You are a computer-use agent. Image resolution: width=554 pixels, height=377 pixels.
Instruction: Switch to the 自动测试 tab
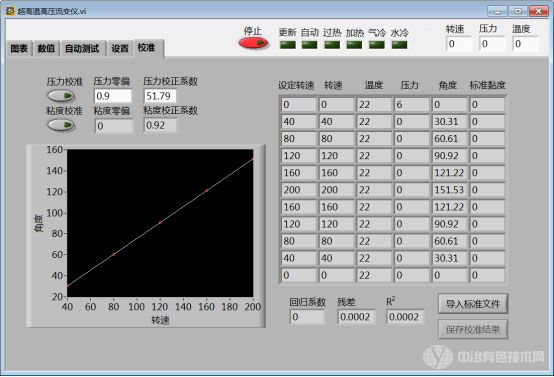tap(82, 48)
